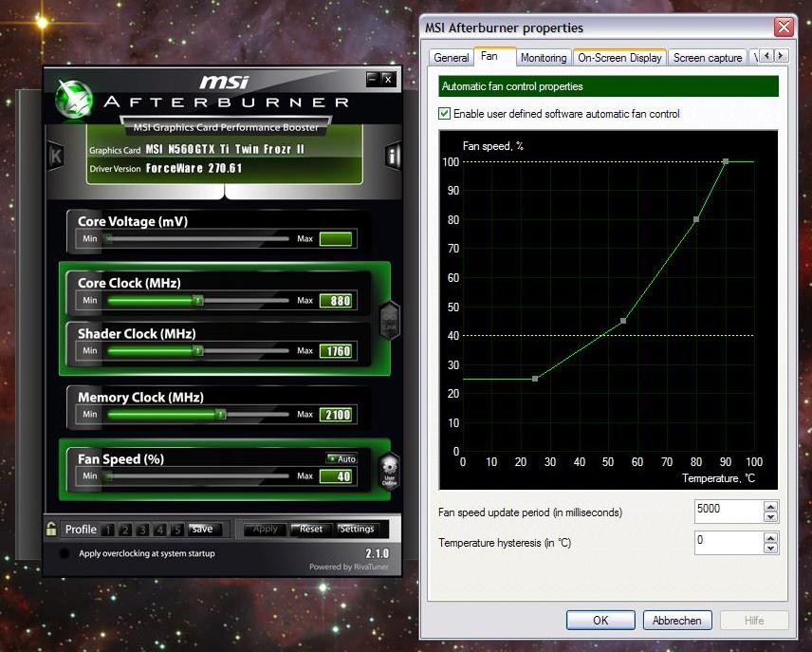The width and height of the screenshot is (812, 652).
Task: Click the Hilfe button
Action: coord(754,621)
